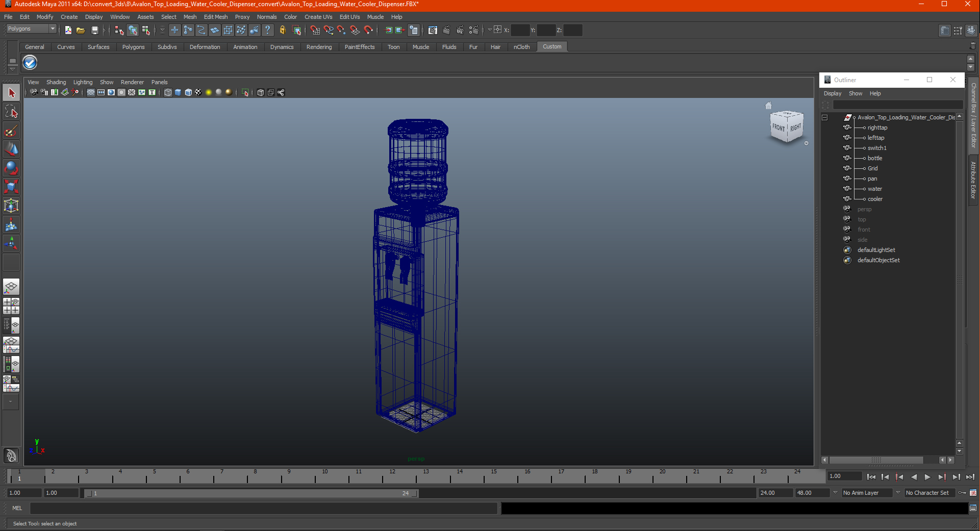
Task: Open animation preferences icon near character set
Action: coord(973,493)
